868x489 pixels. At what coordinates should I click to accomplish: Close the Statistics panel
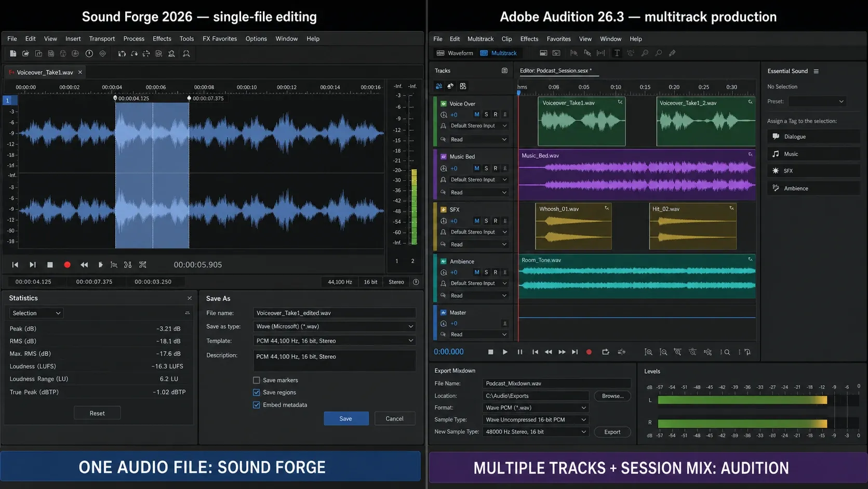click(x=190, y=298)
